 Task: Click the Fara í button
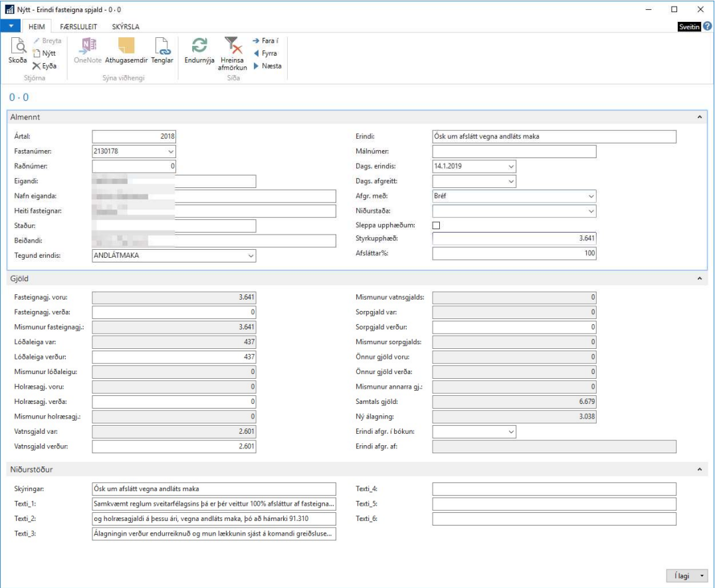[266, 41]
